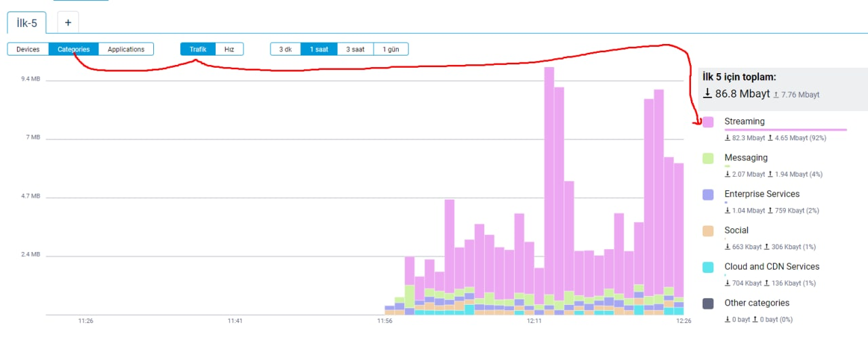Click the Cloud and CDN cyan swatch
The width and height of the screenshot is (868, 340).
[708, 268]
